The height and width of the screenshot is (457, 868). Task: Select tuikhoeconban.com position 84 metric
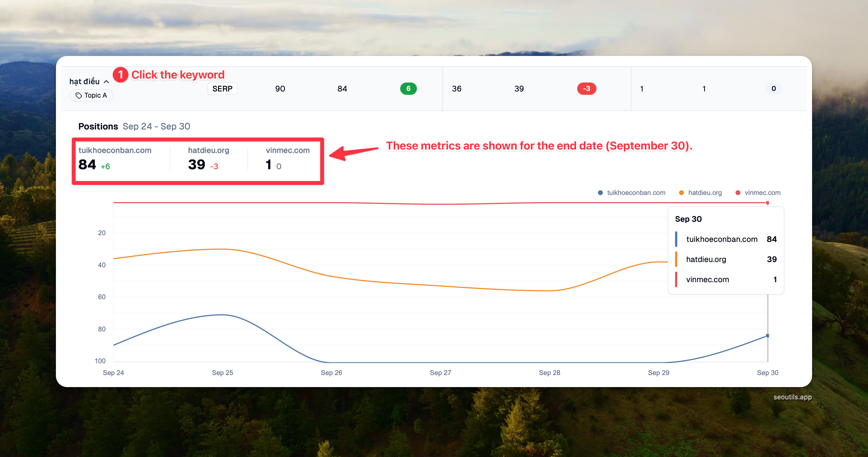[87, 164]
